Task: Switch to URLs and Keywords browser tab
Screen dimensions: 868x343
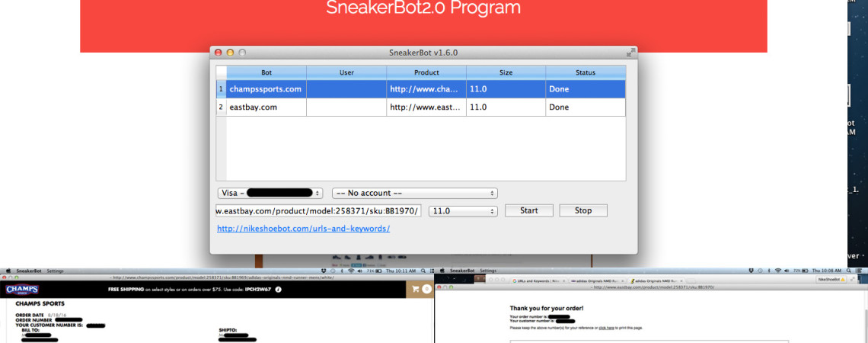Action: coord(537,280)
